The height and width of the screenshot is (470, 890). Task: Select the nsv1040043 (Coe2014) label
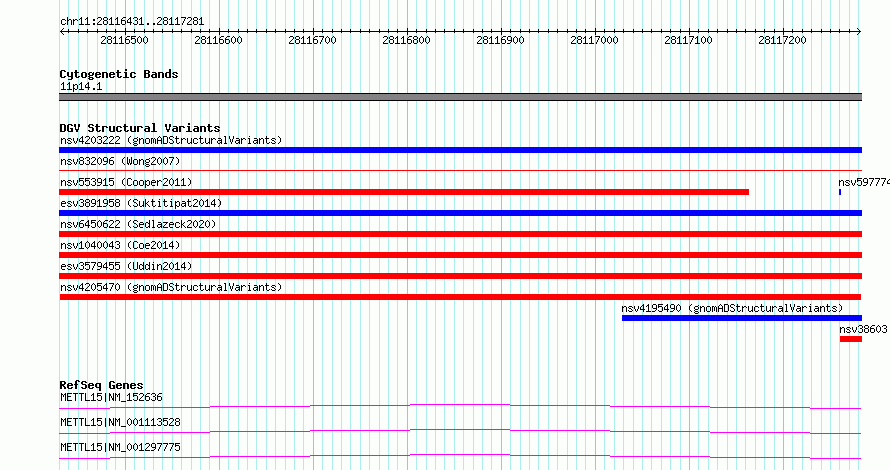[x=120, y=245]
